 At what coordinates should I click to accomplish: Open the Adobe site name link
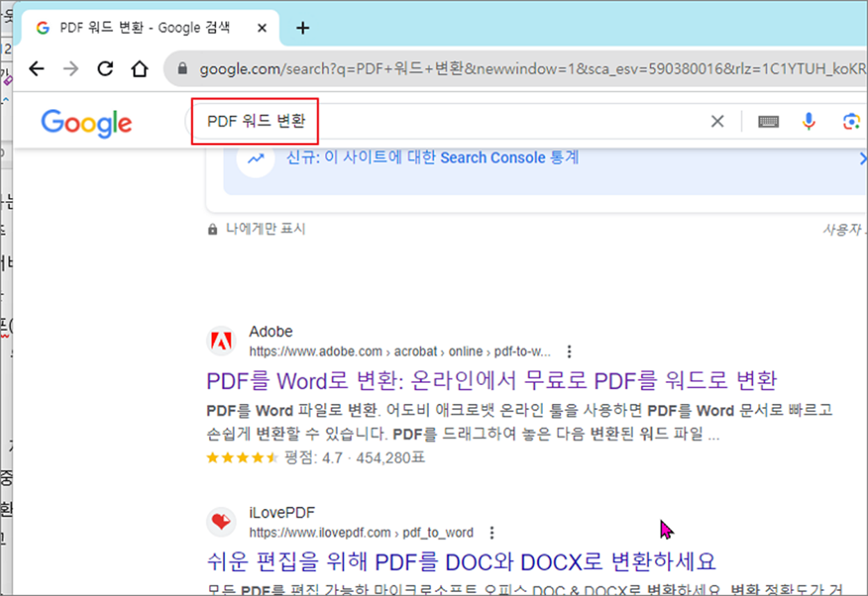point(271,332)
